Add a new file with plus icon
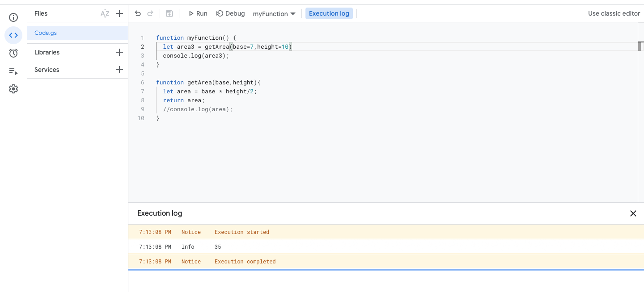This screenshot has width=644, height=292. click(119, 13)
